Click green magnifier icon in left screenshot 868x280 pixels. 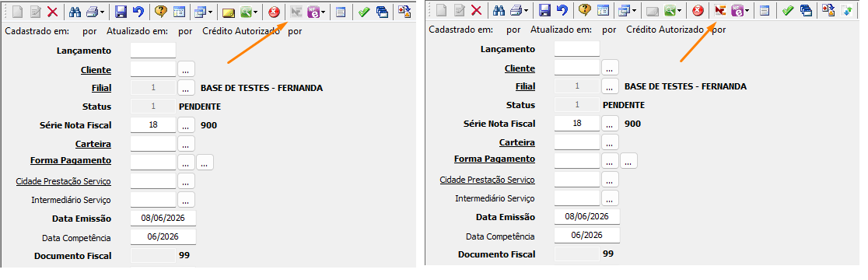[247, 12]
